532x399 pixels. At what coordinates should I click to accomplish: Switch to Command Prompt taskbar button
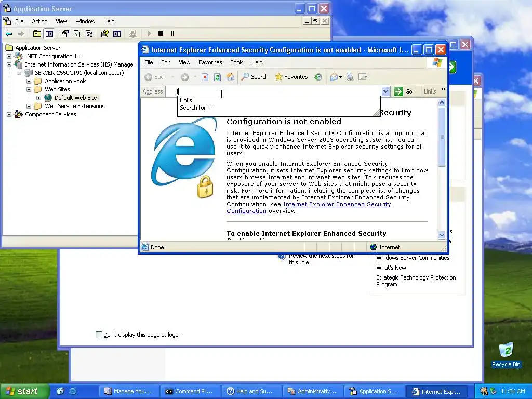190,391
